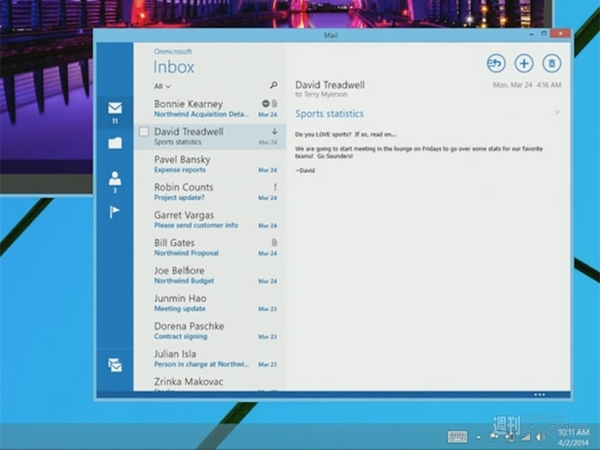Click the volume speaker tray icon
The image size is (600, 450).
(x=540, y=437)
